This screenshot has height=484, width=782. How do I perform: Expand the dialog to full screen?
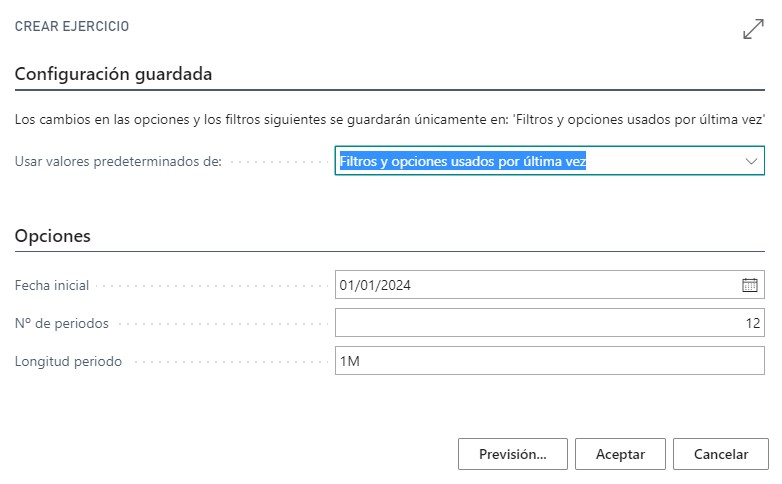pyautogui.click(x=753, y=29)
